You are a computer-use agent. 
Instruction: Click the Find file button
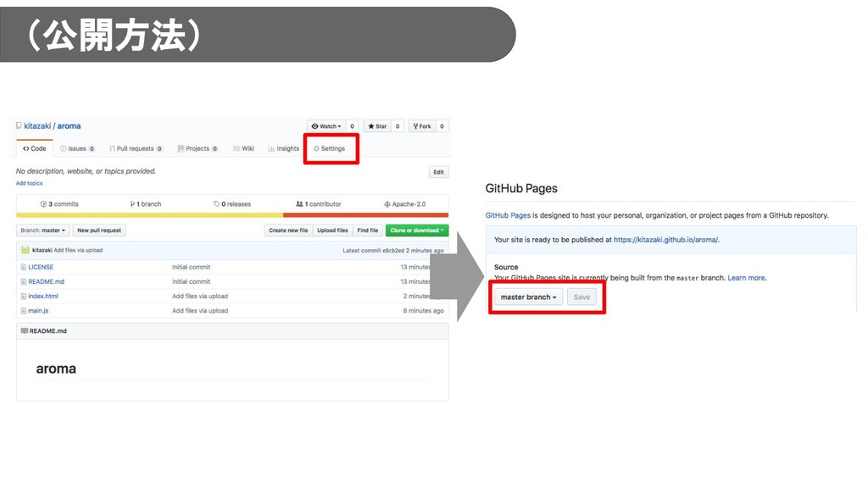point(368,230)
